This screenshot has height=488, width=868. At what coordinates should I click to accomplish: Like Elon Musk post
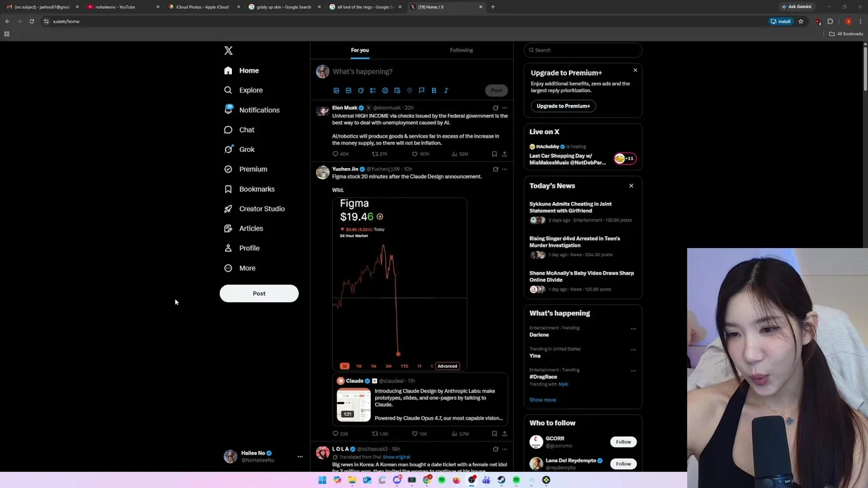click(x=421, y=154)
